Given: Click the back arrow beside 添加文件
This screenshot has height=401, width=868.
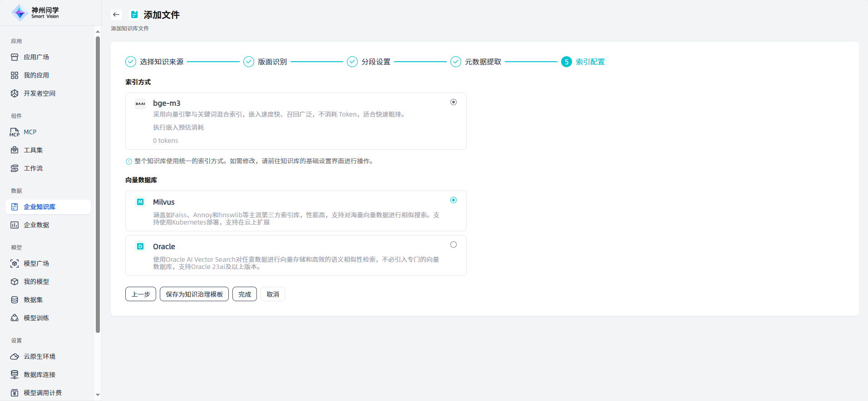Looking at the screenshot, I should tap(116, 15).
